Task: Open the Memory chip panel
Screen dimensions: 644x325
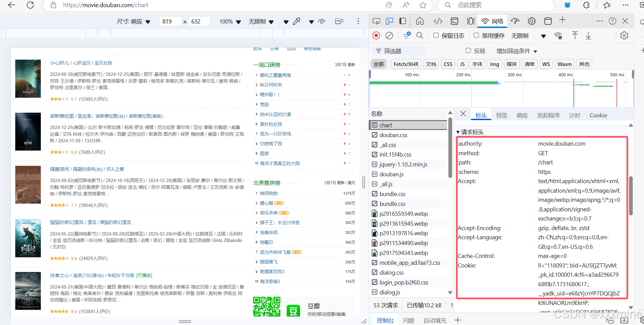Action: [x=531, y=21]
